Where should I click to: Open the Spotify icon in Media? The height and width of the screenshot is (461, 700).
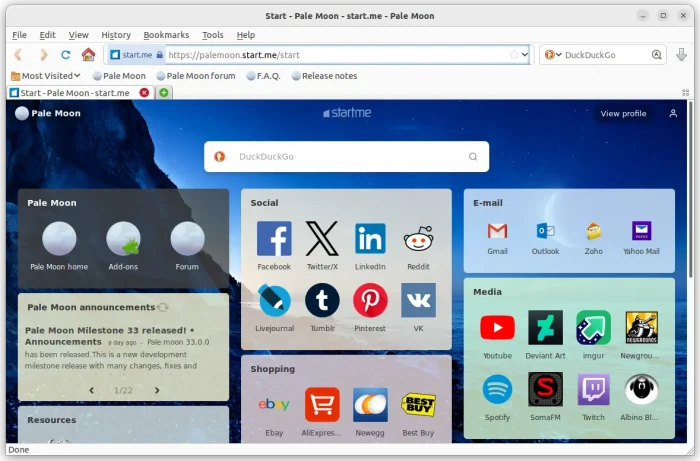[x=497, y=389]
